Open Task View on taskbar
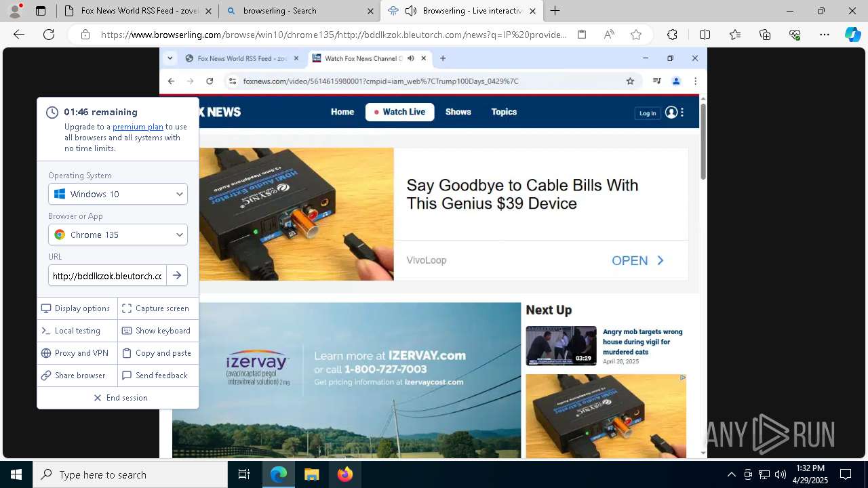Screen dimensions: 868x488 [x=244, y=474]
